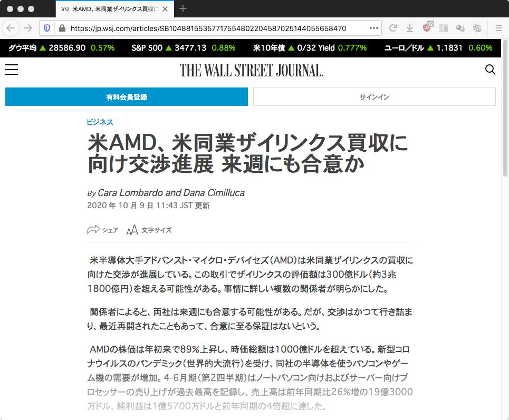Viewport: 509px width, 420px height.
Task: Click the film reel extension icon
Action: 477,28
